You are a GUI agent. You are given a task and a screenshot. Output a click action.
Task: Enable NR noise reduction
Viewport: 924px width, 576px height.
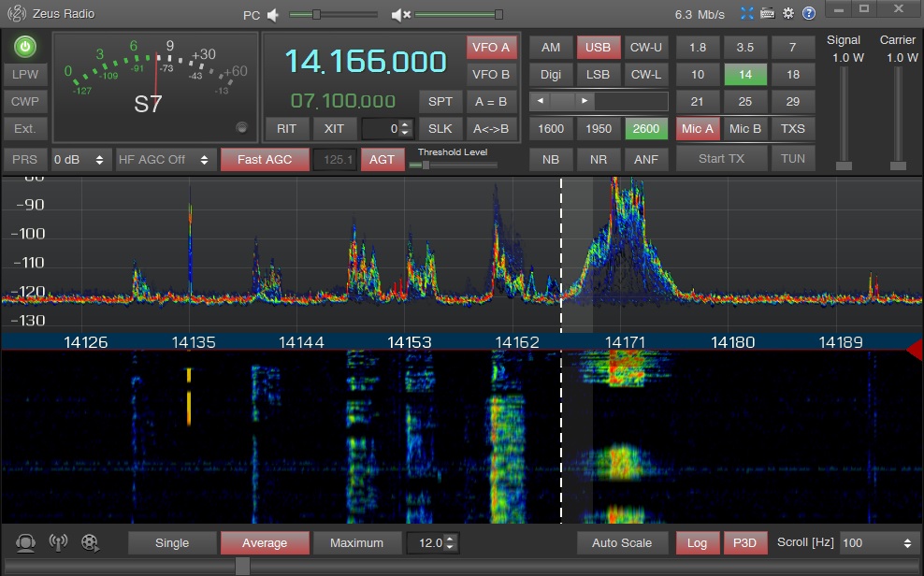(599, 159)
